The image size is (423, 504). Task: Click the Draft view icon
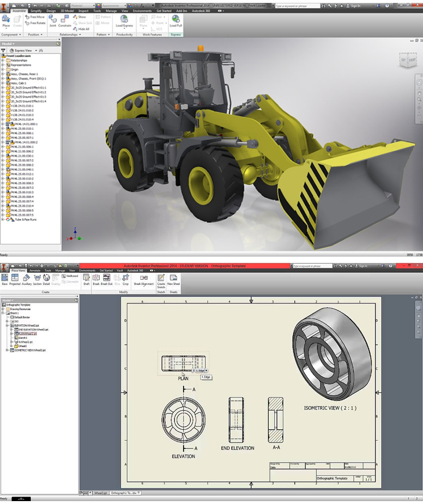86,279
